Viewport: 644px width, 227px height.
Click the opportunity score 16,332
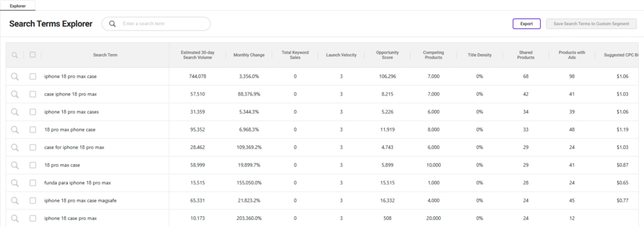[x=387, y=201]
